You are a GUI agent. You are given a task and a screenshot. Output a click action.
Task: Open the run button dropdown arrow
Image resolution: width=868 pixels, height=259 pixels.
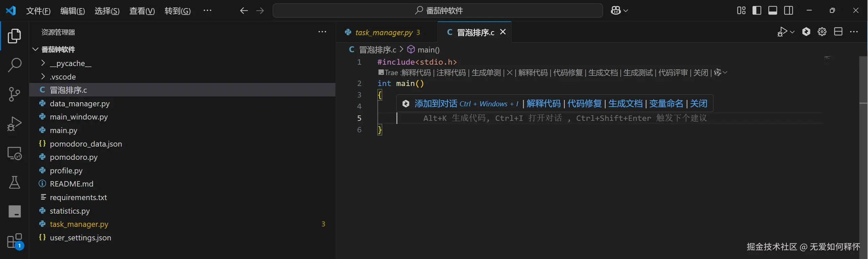click(792, 32)
